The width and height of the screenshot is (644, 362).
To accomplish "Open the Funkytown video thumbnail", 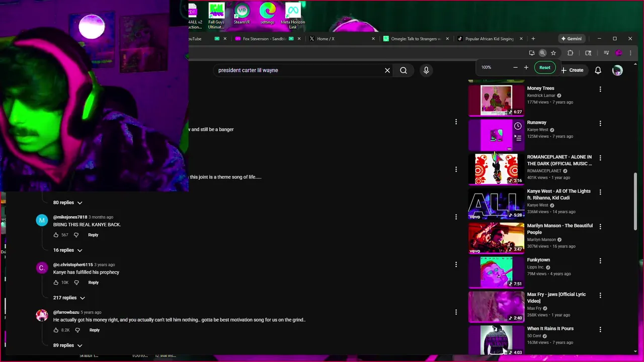I will coord(496,273).
